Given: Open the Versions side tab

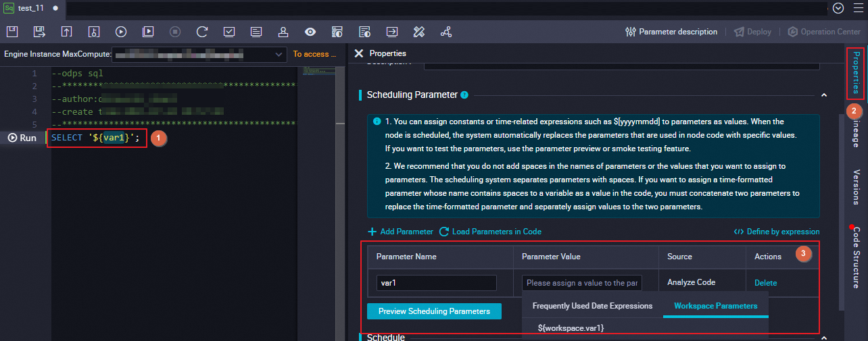Looking at the screenshot, I should click(856, 187).
